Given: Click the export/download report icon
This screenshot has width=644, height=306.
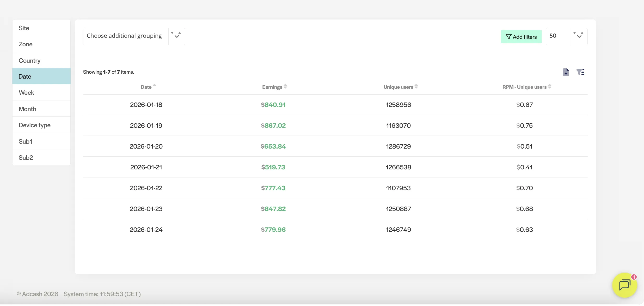Looking at the screenshot, I should click(566, 72).
